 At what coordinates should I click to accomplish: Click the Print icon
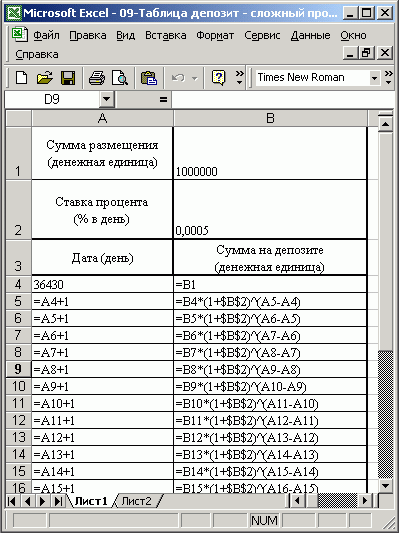click(x=97, y=78)
